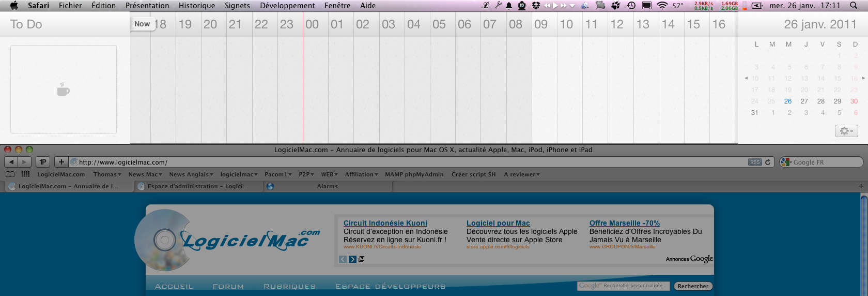Add bookmark with the plus button
The width and height of the screenshot is (868, 296).
pyautogui.click(x=61, y=162)
